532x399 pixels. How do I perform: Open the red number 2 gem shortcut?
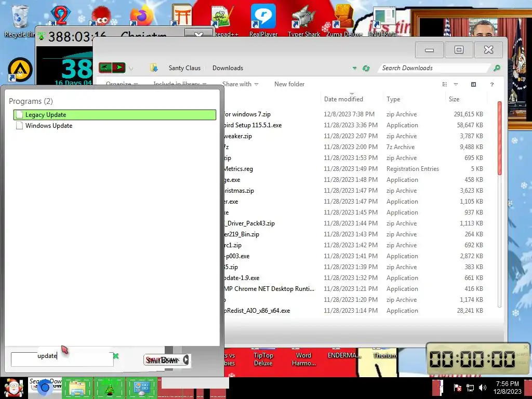(60, 15)
